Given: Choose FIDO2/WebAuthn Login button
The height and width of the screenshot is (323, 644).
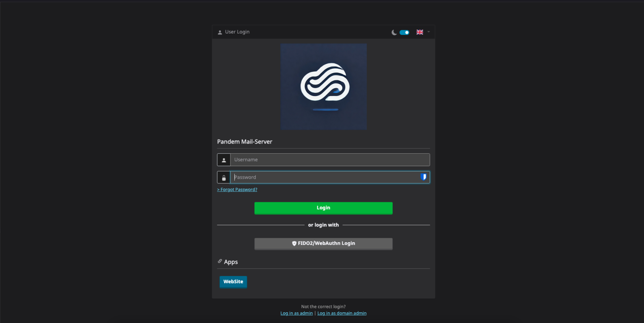Looking at the screenshot, I should coord(323,243).
